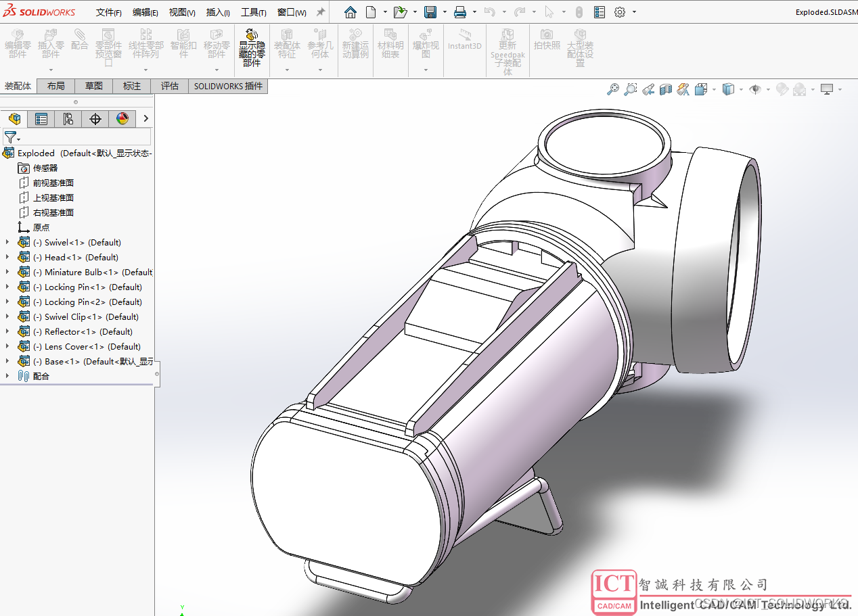Open the Options gear dropdown arrow
This screenshot has height=616, width=858.
[635, 12]
